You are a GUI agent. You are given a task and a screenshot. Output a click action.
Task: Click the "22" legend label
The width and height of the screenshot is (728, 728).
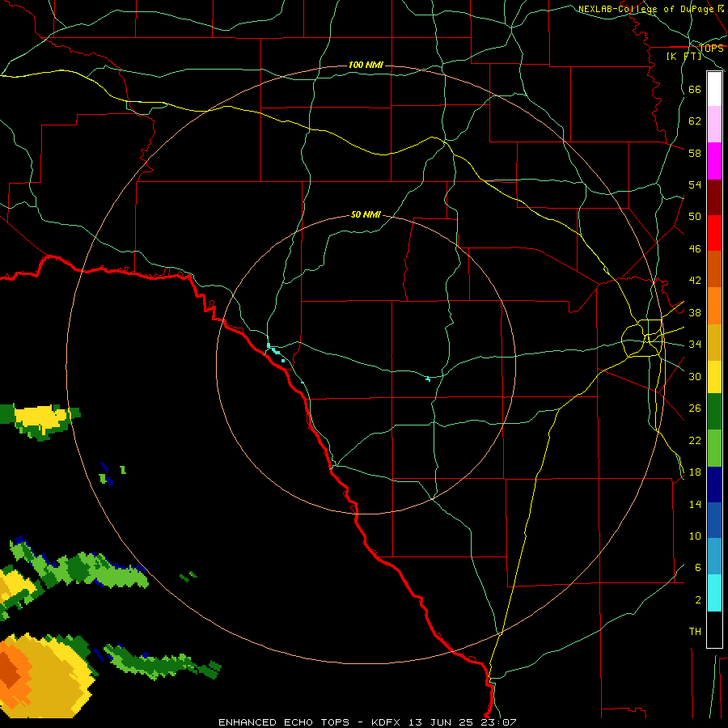point(695,440)
